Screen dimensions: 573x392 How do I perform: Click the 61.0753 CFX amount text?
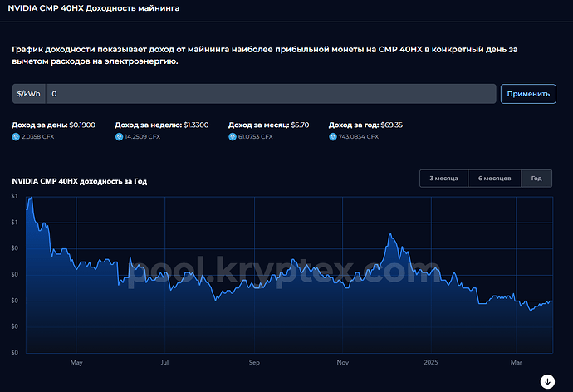pos(256,137)
